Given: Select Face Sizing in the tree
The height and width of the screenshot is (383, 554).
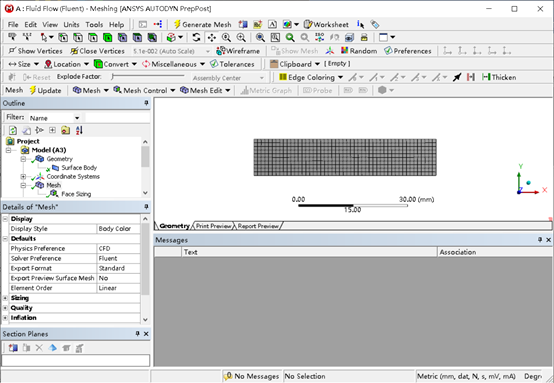Looking at the screenshot, I should 76,194.
